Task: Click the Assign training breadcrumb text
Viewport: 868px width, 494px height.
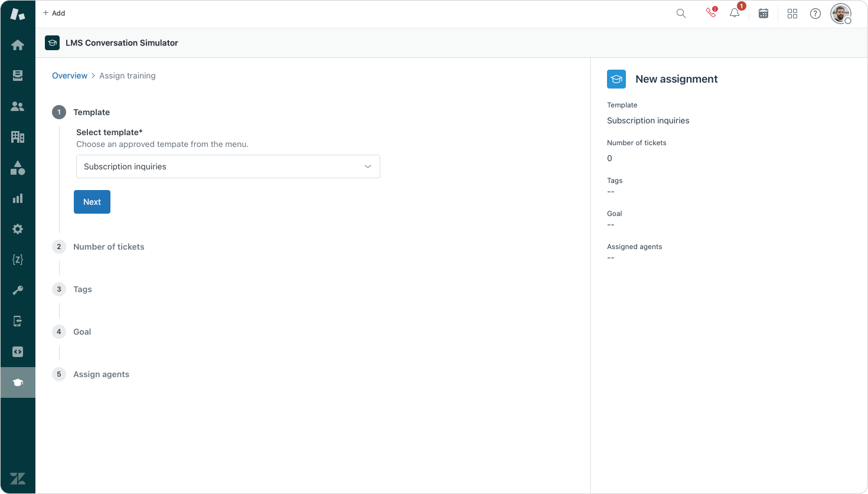Action: pos(128,76)
